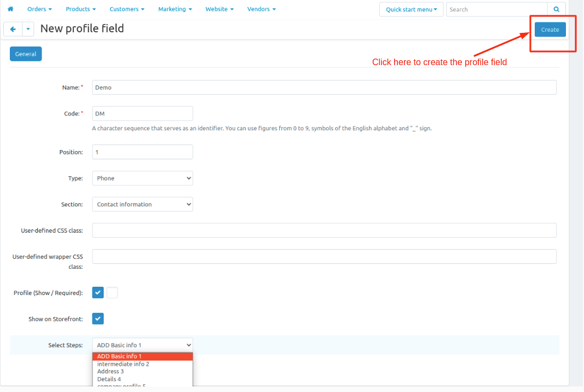Click the search magnifier icon
584x392 pixels.
coord(556,9)
